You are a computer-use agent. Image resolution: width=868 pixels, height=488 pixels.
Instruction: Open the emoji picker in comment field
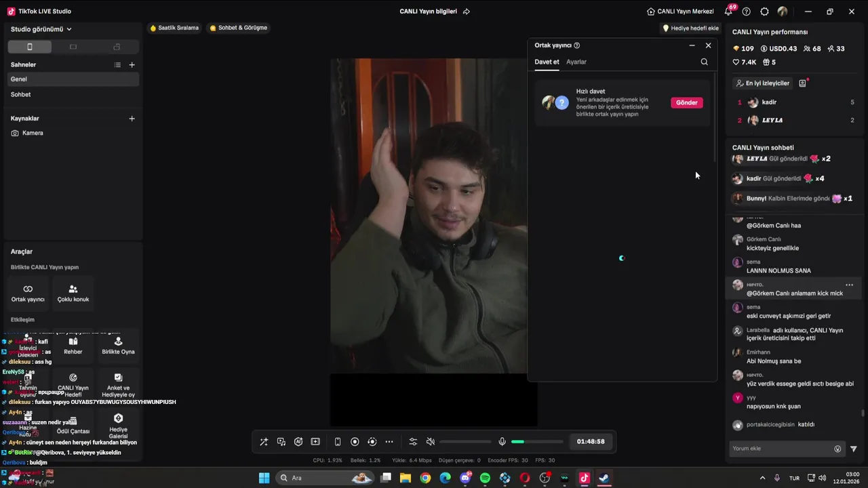(x=837, y=449)
